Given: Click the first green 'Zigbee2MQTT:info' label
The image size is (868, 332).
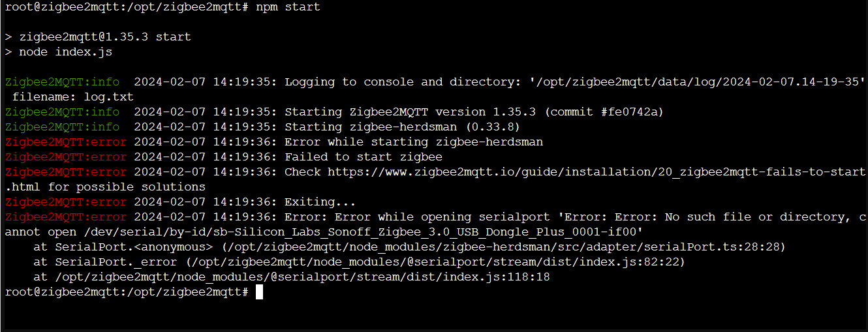Looking at the screenshot, I should (x=62, y=82).
